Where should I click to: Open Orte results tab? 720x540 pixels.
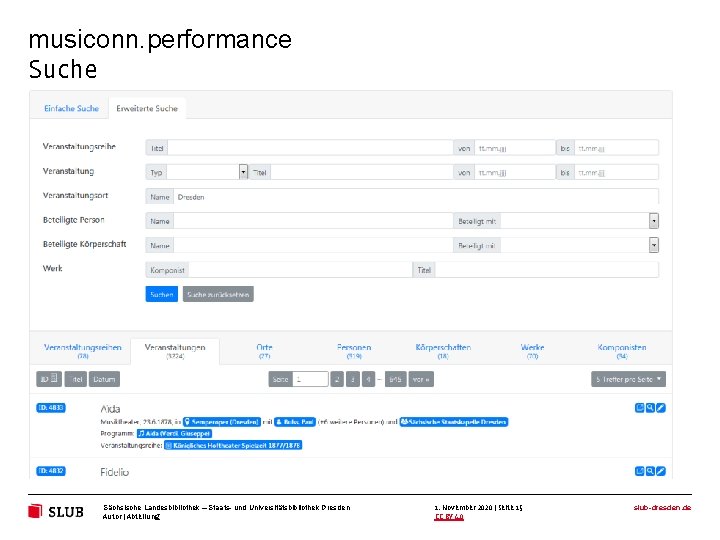pyautogui.click(x=264, y=351)
